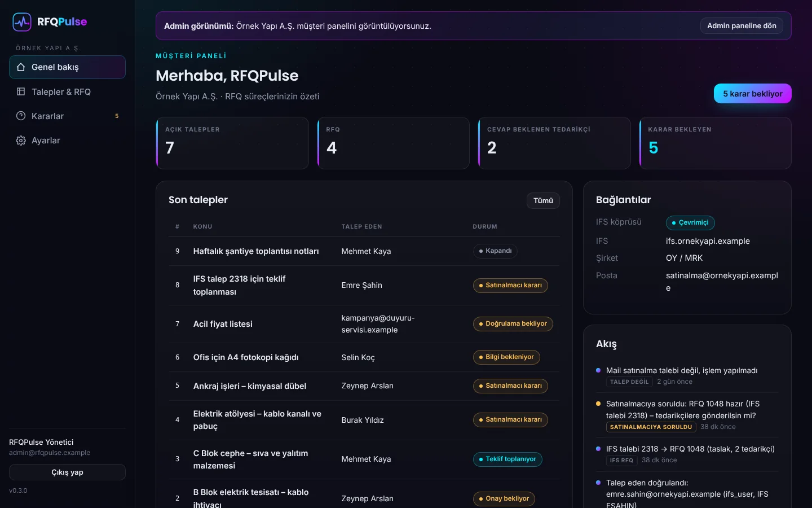Open the Açık Talepler stat card
Screen dimensions: 812x508
coord(232,143)
